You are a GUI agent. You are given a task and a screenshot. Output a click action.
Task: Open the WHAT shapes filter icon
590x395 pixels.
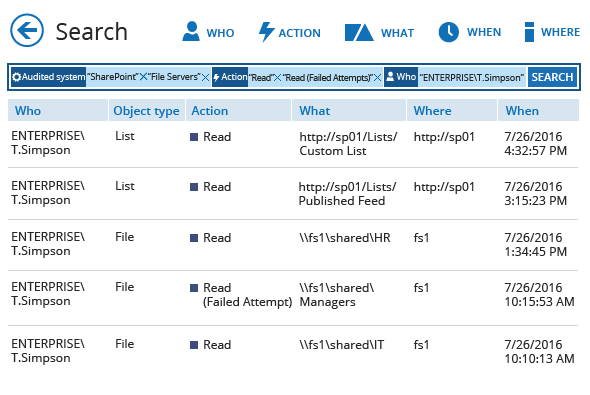[x=359, y=32]
